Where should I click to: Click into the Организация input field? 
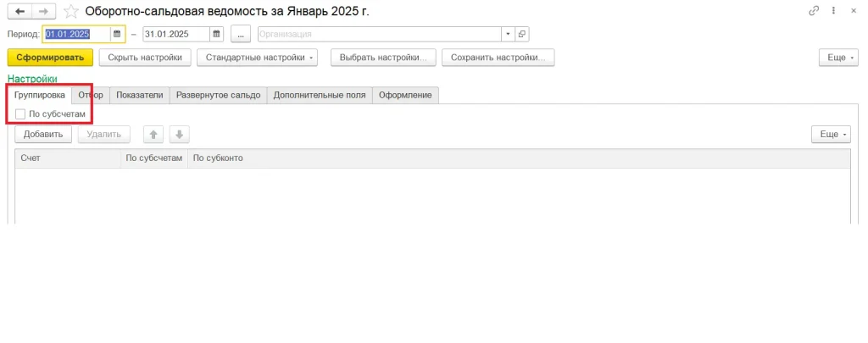[380, 34]
